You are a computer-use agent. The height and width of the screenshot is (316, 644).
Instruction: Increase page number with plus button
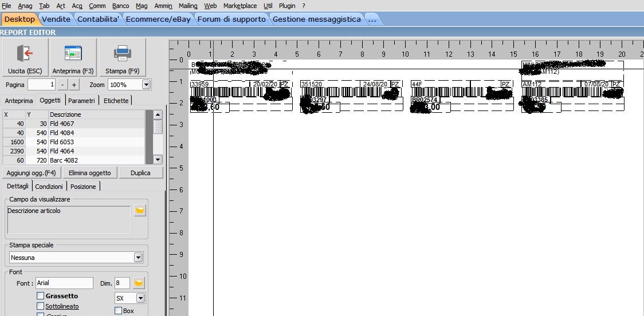[74, 85]
